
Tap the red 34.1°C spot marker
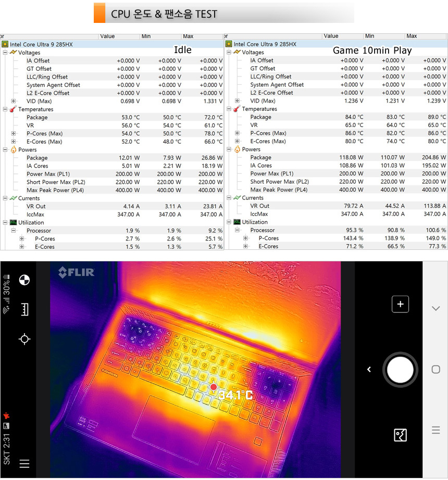pyautogui.click(x=214, y=387)
